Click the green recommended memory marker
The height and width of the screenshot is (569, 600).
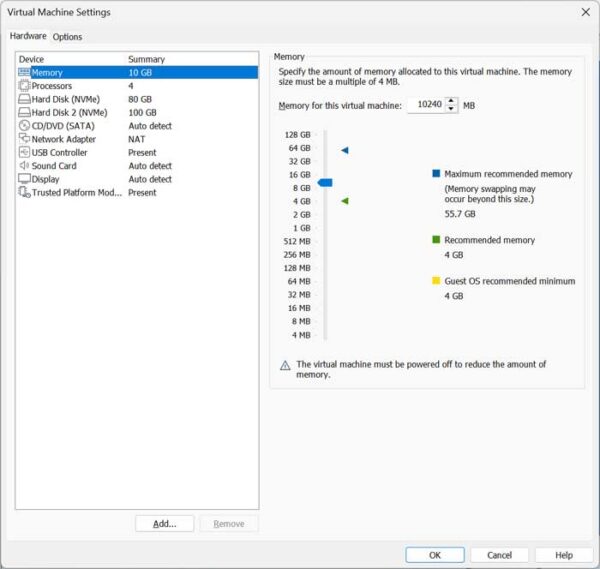click(x=345, y=201)
